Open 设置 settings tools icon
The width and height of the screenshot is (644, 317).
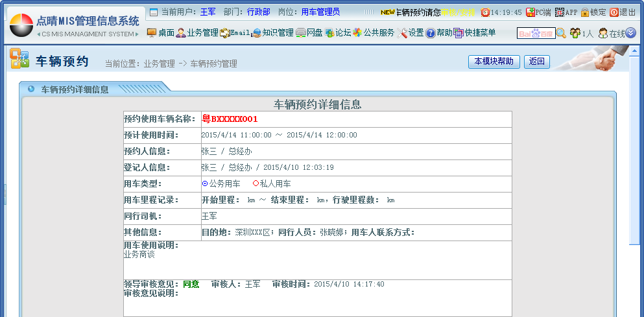(x=411, y=33)
